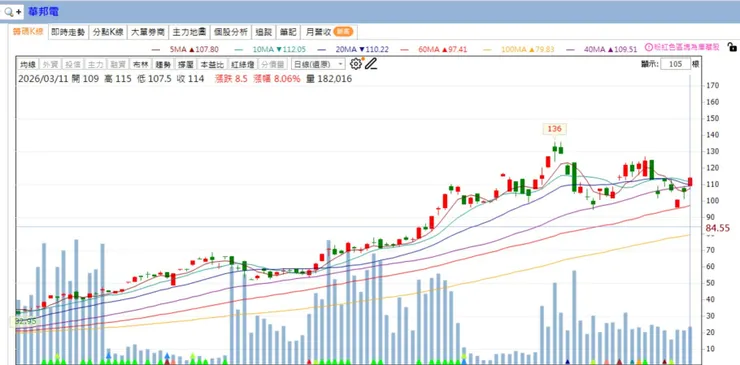The height and width of the screenshot is (365, 740).
Task: Click the 5MA legend line swatch
Action: coord(156,49)
